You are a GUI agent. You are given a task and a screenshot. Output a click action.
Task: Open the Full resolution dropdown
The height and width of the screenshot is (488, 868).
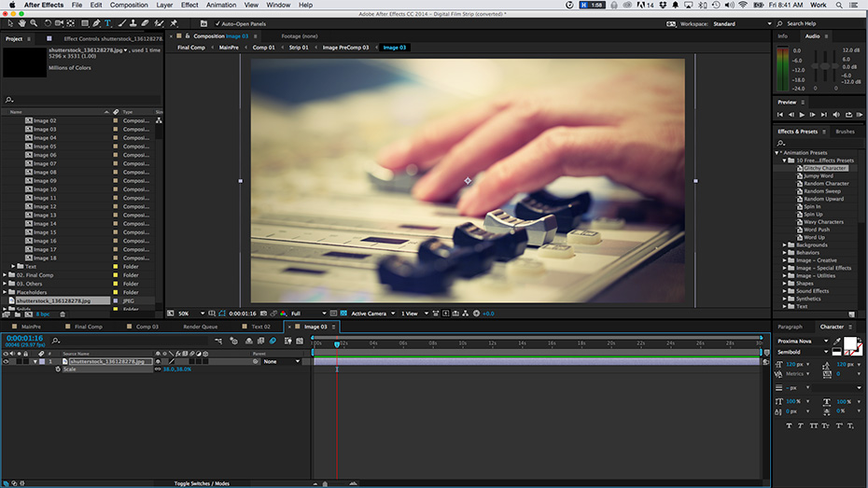[308, 314]
